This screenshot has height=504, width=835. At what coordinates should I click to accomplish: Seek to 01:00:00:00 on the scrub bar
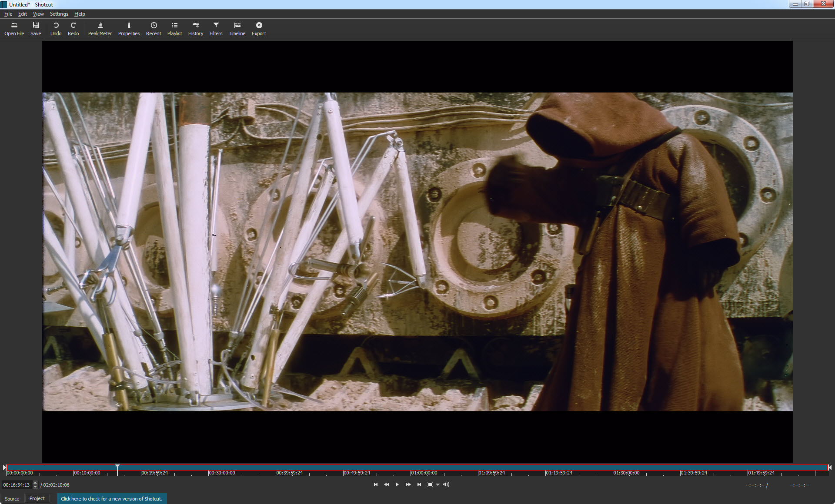424,473
